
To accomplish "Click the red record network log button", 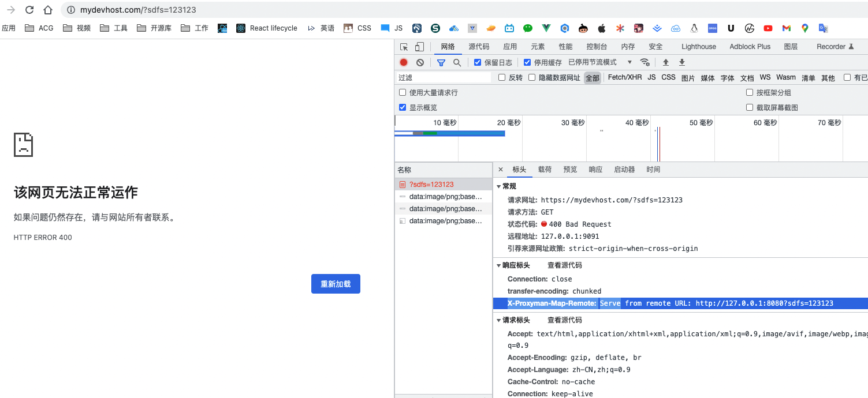I will pos(403,62).
